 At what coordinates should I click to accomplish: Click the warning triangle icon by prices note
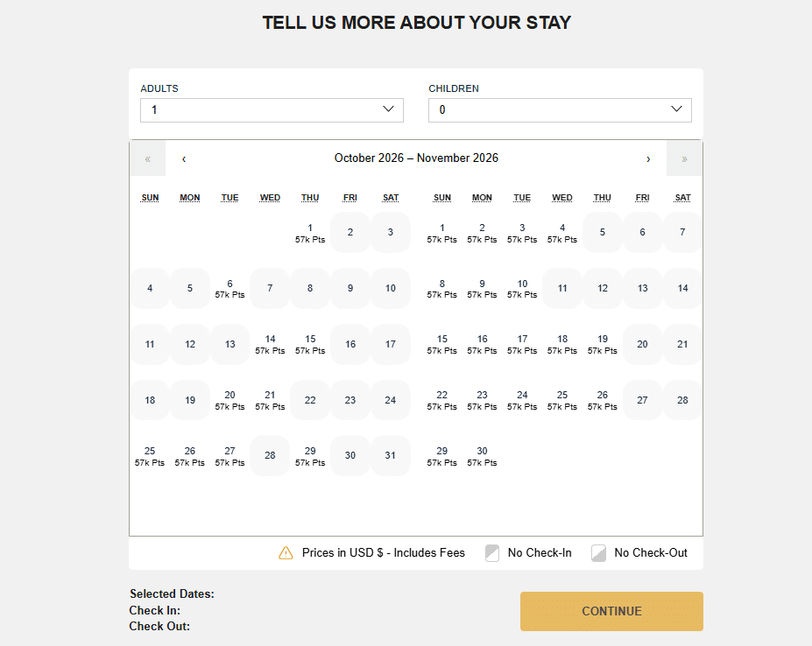(286, 553)
